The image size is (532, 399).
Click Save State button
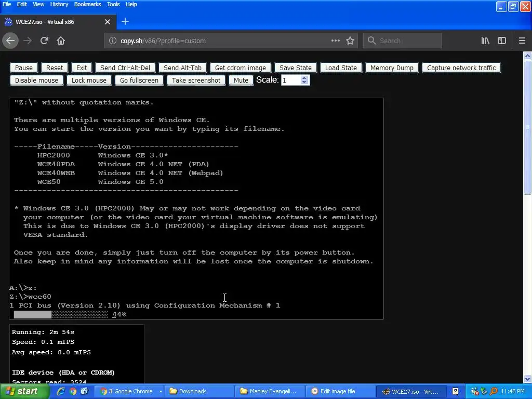[x=296, y=68]
